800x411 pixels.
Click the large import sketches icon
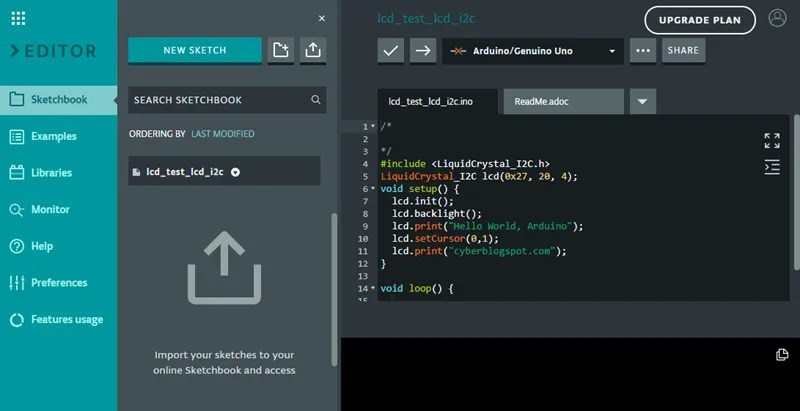click(224, 268)
